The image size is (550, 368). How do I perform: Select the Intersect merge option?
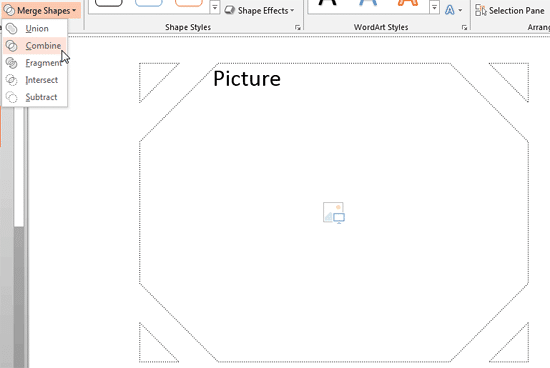point(35,80)
